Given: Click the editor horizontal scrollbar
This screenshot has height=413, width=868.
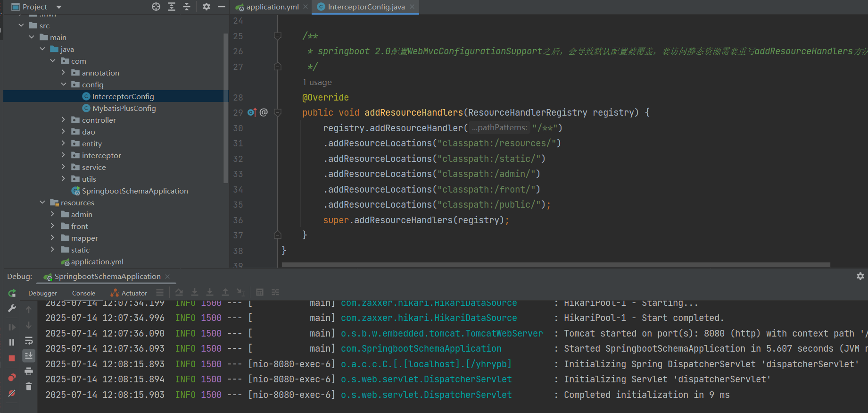Looking at the screenshot, I should (x=556, y=265).
